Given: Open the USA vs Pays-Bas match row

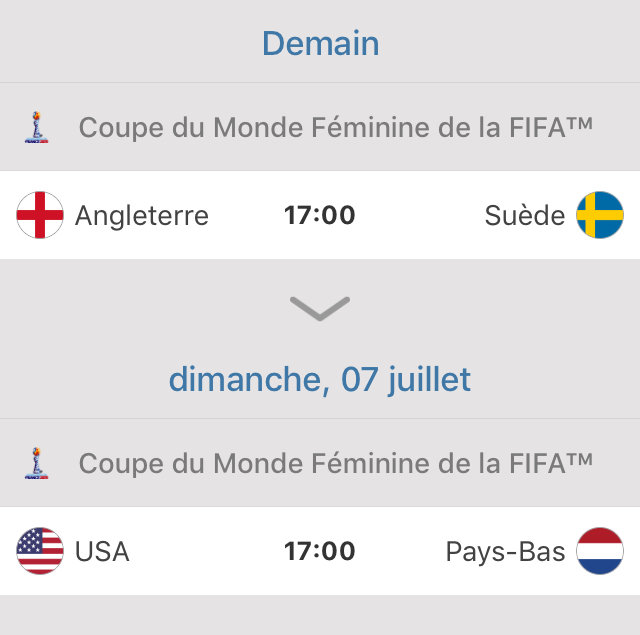Looking at the screenshot, I should click(400, 551).
